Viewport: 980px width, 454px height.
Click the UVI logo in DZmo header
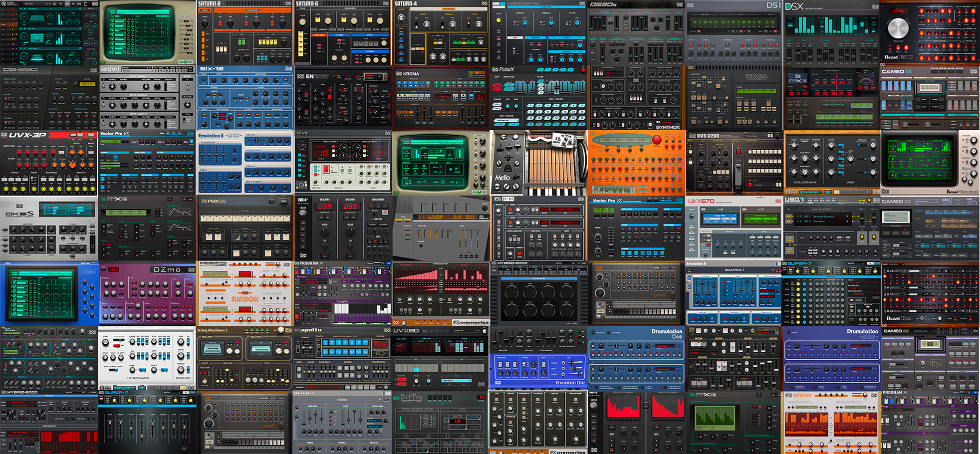tap(191, 269)
